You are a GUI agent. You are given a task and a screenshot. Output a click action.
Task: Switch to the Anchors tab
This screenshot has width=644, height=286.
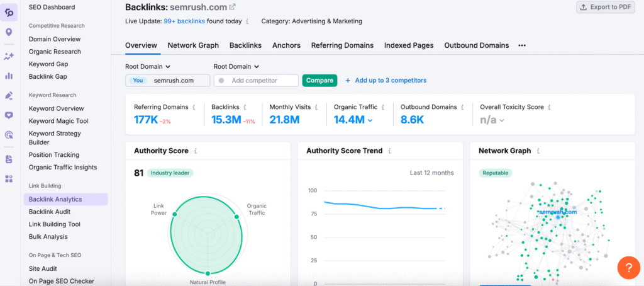[x=286, y=46]
